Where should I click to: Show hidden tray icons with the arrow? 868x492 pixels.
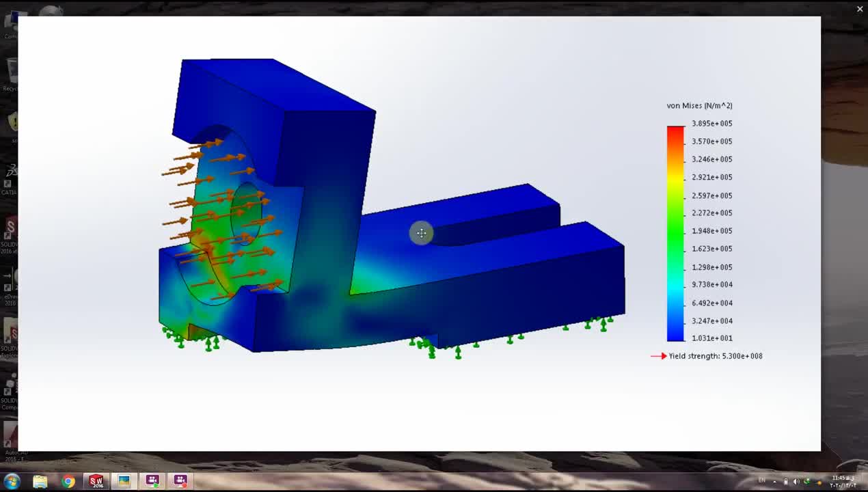coord(774,482)
